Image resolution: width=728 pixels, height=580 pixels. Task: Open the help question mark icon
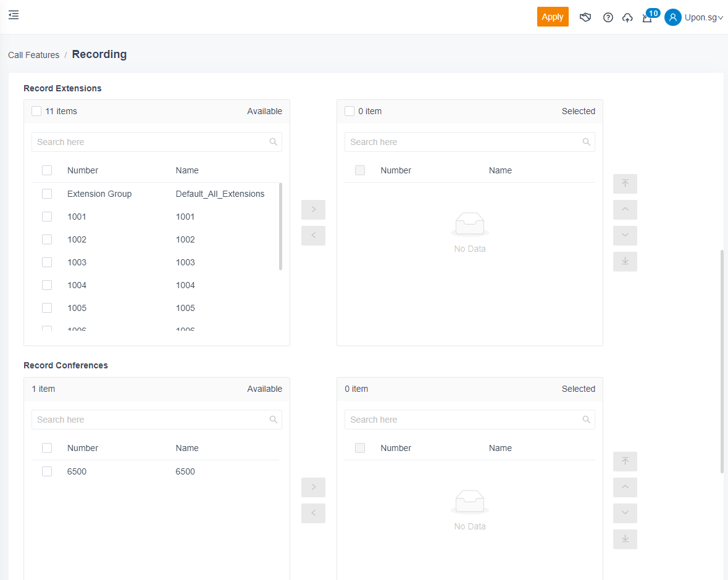click(x=608, y=17)
